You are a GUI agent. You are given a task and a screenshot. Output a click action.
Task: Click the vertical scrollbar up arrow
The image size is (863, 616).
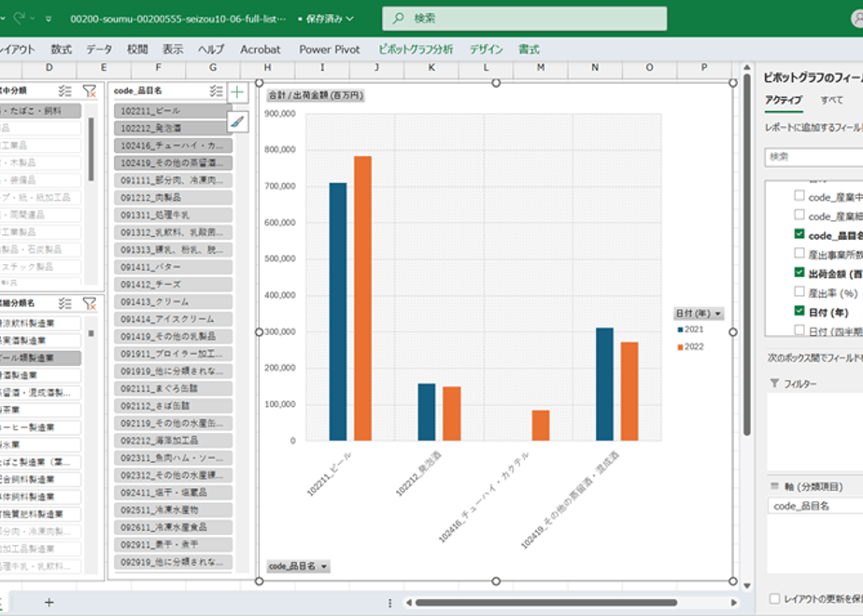point(747,67)
